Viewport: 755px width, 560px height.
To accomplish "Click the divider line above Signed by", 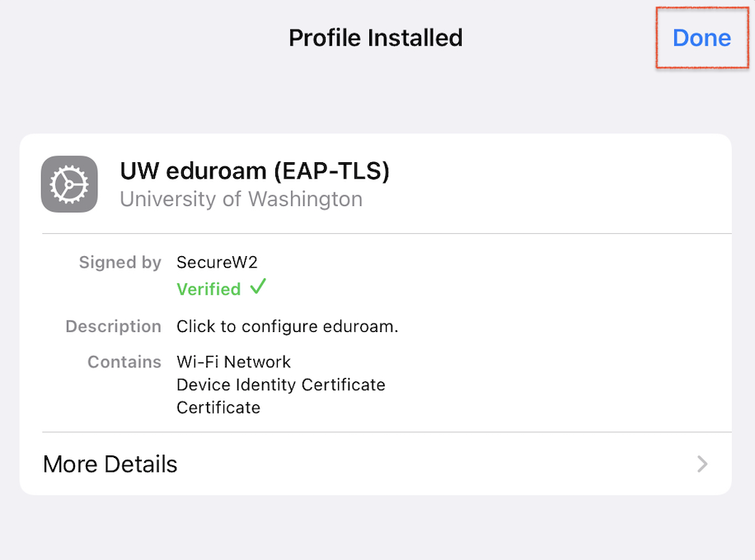I will pos(387,233).
